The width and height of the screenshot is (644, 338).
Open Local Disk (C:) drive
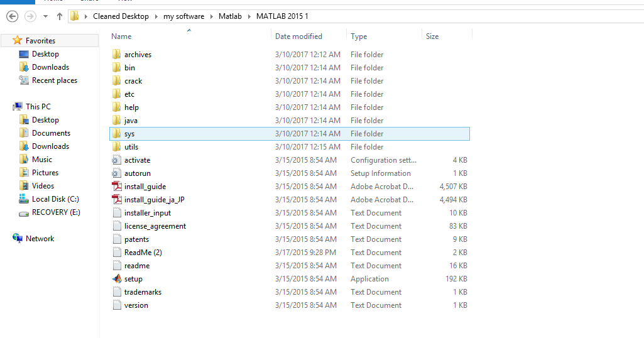(x=55, y=199)
